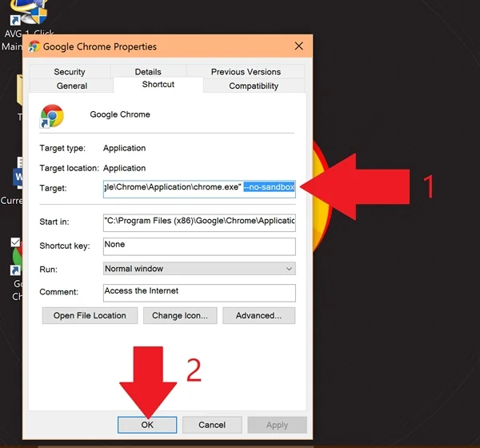
Task: Close the Google Chrome Properties dialog
Action: [298, 46]
